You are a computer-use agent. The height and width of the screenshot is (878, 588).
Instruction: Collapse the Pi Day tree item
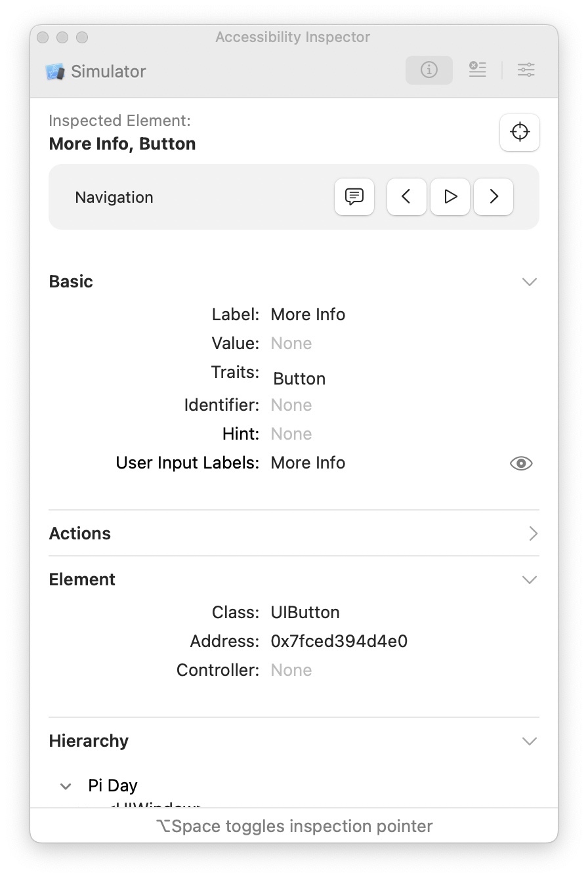(66, 786)
